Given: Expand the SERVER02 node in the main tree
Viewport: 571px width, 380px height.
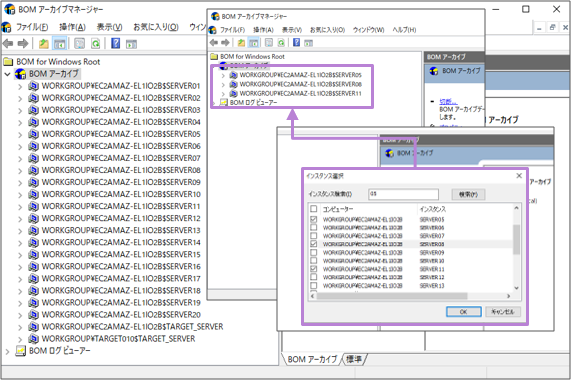Looking at the screenshot, I should coord(20,99).
